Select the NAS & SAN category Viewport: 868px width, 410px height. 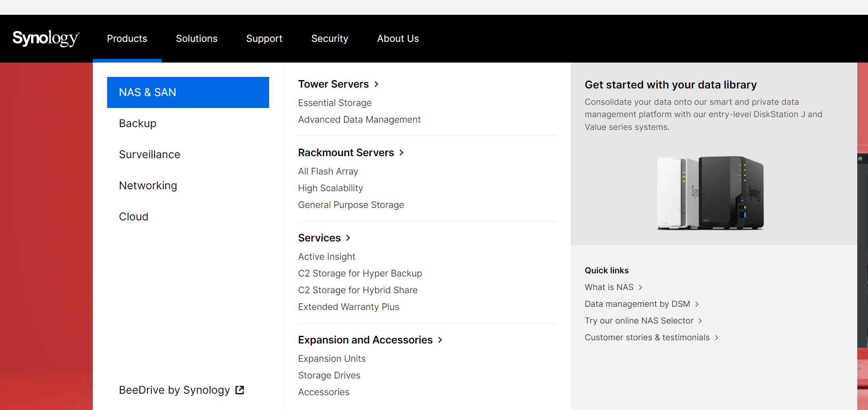pyautogui.click(x=188, y=92)
